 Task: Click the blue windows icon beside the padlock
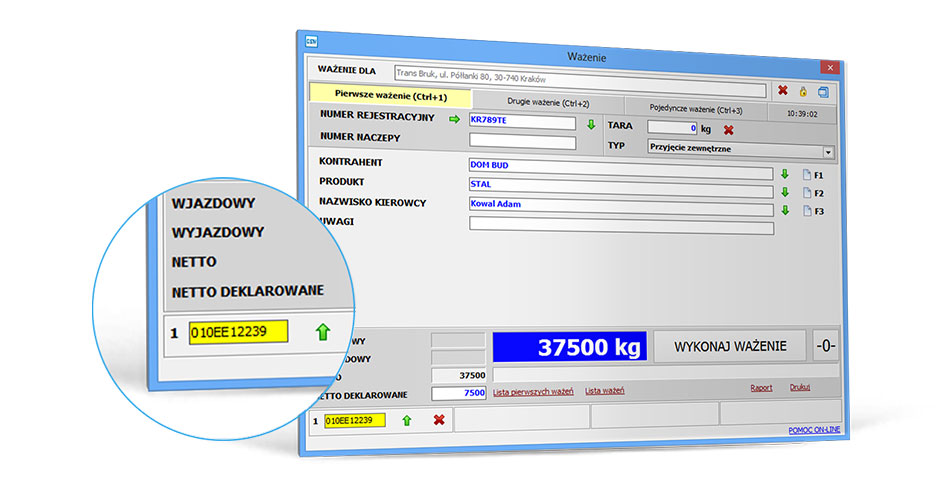pyautogui.click(x=823, y=92)
